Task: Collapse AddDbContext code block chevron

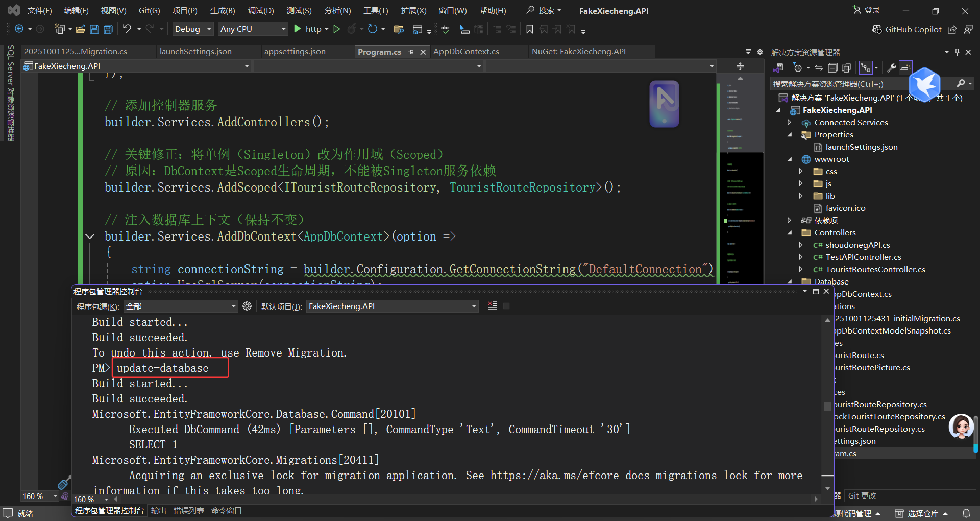Action: (x=90, y=236)
